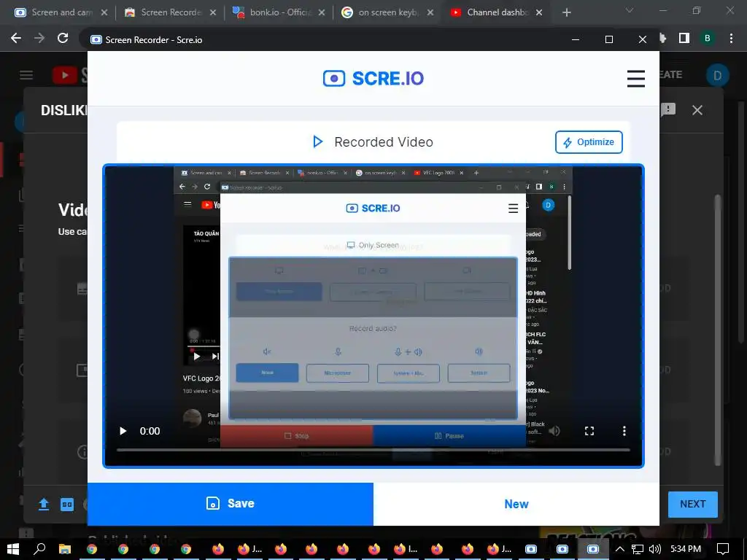This screenshot has width=747, height=560.
Task: Close the Screen and cam tab
Action: 104,12
